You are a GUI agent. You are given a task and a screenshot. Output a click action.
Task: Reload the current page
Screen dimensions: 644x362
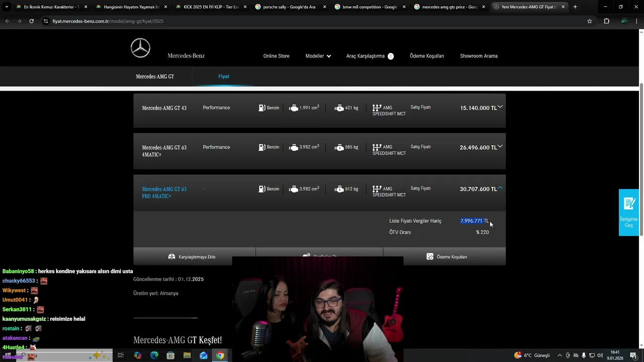(31, 21)
